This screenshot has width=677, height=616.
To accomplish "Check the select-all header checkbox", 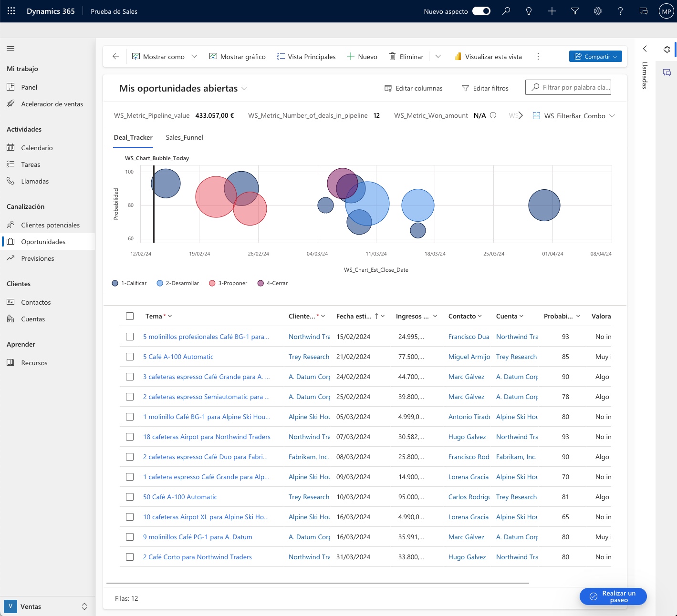I will click(x=130, y=316).
